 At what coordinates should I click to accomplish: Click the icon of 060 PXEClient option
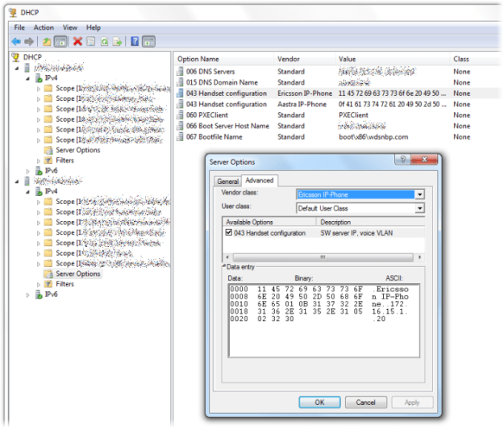(180, 115)
